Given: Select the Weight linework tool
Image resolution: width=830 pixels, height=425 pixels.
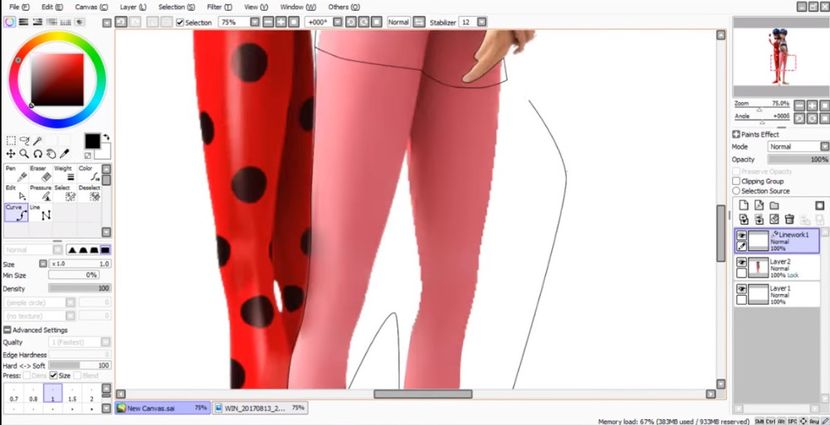Looking at the screenshot, I should (x=65, y=174).
